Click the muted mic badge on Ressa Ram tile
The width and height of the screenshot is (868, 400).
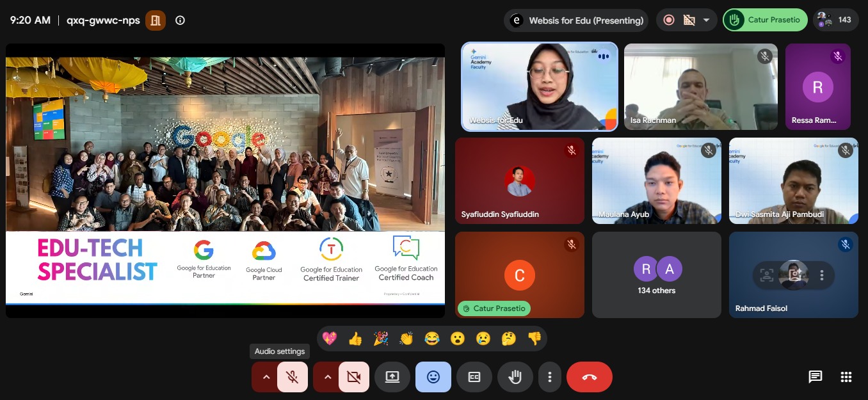[837, 56]
